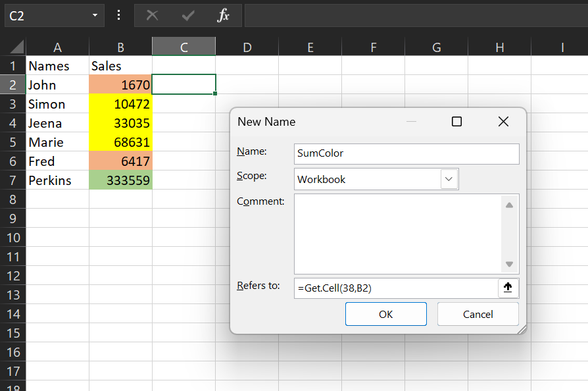Click the John cell
The height and width of the screenshot is (391, 588).
(57, 85)
